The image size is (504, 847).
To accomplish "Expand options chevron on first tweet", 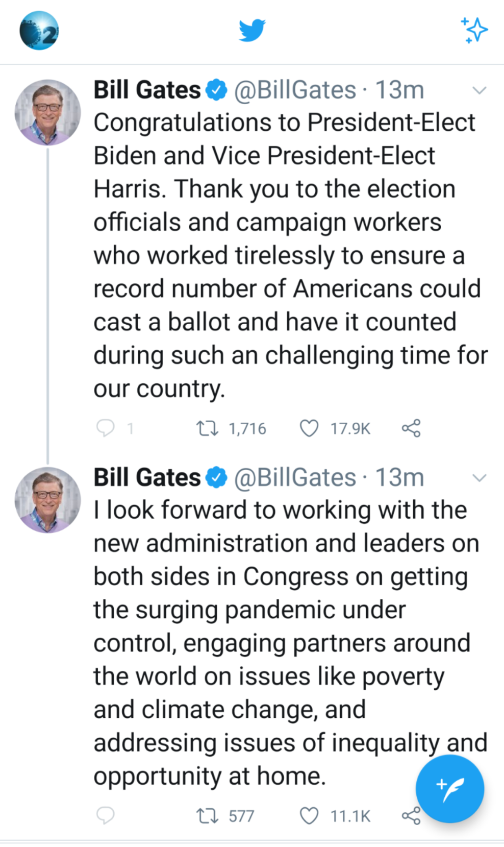I will pos(479,91).
